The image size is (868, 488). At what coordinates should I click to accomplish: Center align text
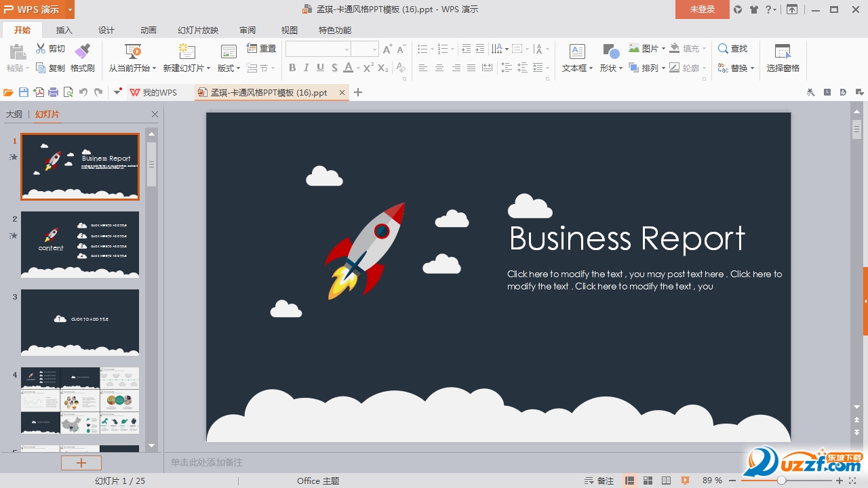point(439,68)
